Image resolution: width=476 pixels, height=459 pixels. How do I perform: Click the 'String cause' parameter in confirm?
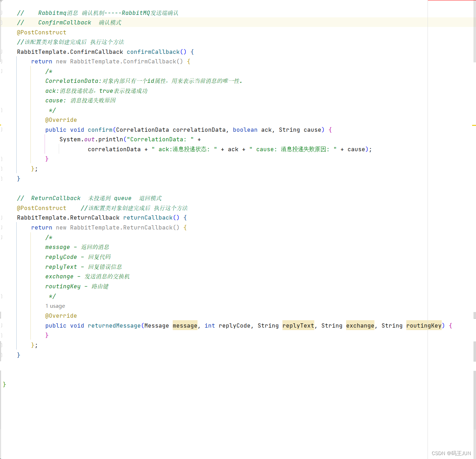(x=300, y=130)
